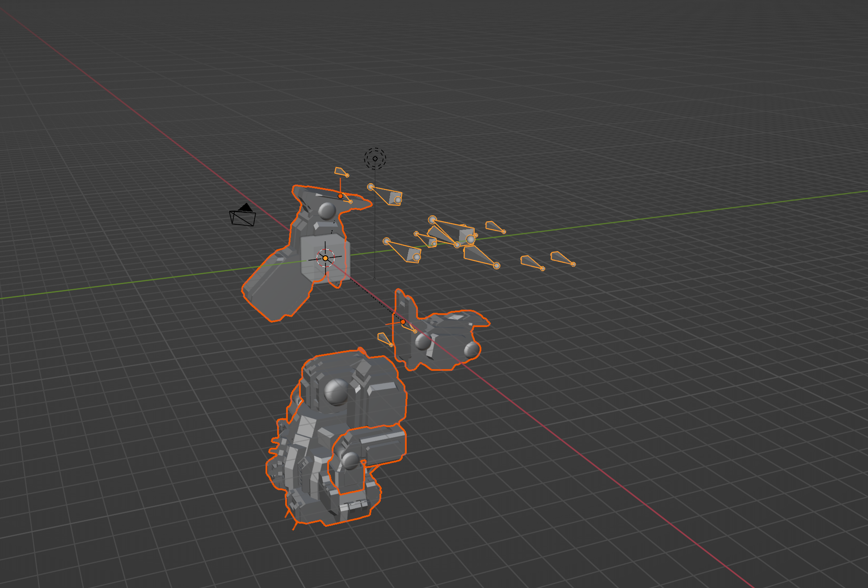Image resolution: width=868 pixels, height=588 pixels.
Task: Select the rightmost armature bone
Action: click(x=563, y=259)
